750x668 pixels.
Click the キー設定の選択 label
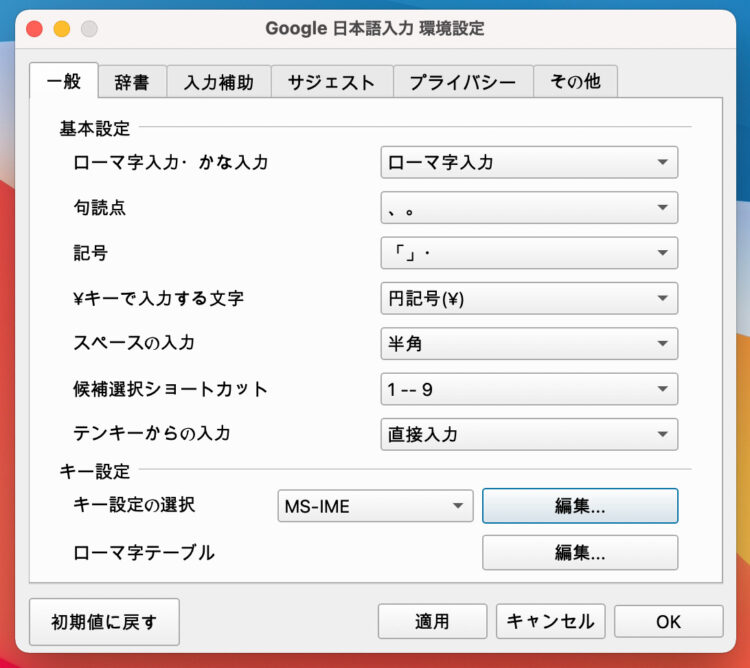(134, 505)
